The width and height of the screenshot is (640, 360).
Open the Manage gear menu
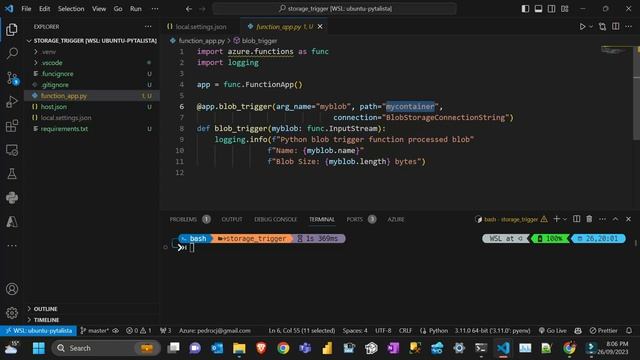click(x=12, y=313)
